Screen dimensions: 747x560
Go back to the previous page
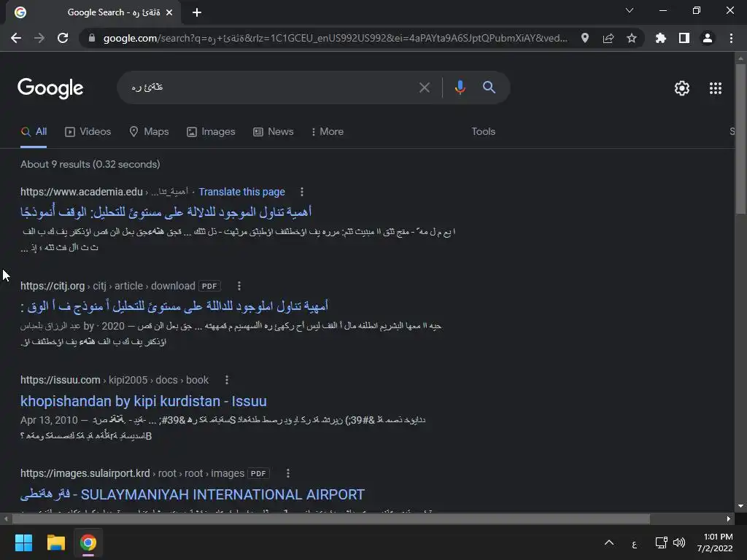[16, 38]
